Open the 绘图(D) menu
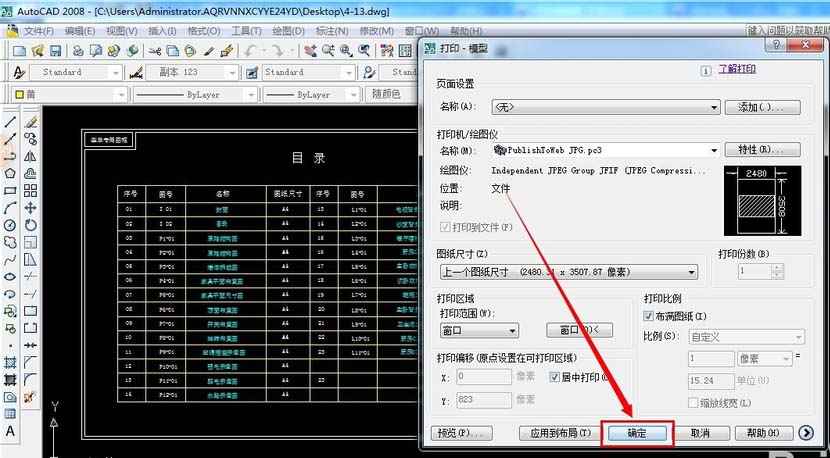830x458 pixels. 288,31
